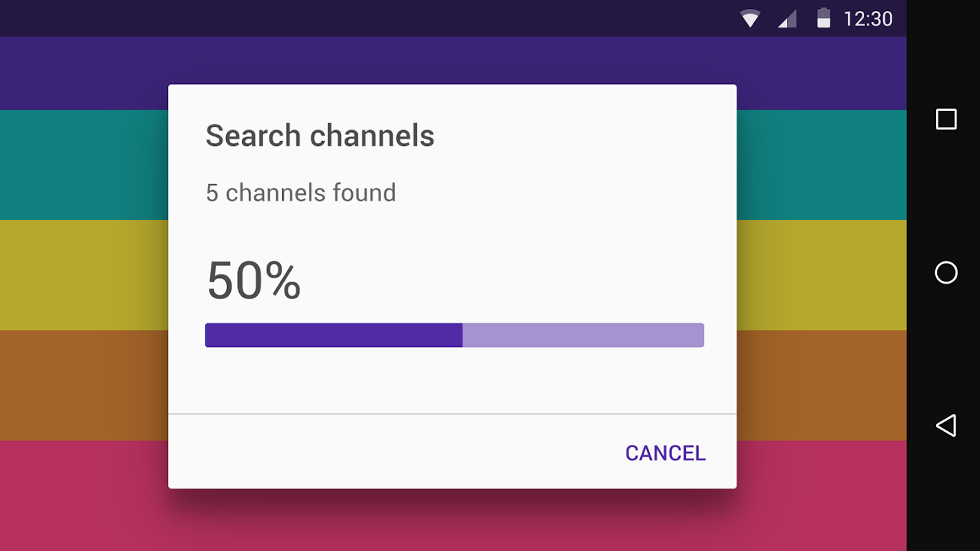This screenshot has width=980, height=551.
Task: Click the '5 channels found' status text
Action: coord(300,193)
